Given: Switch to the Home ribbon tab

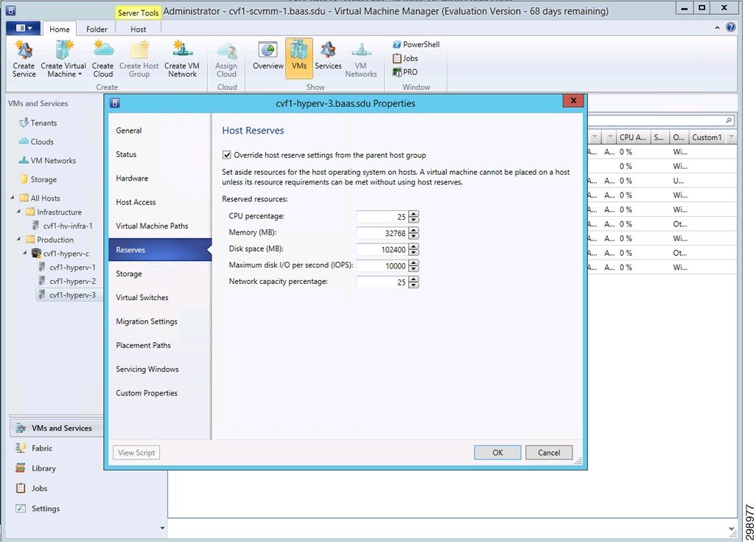Looking at the screenshot, I should click(59, 29).
